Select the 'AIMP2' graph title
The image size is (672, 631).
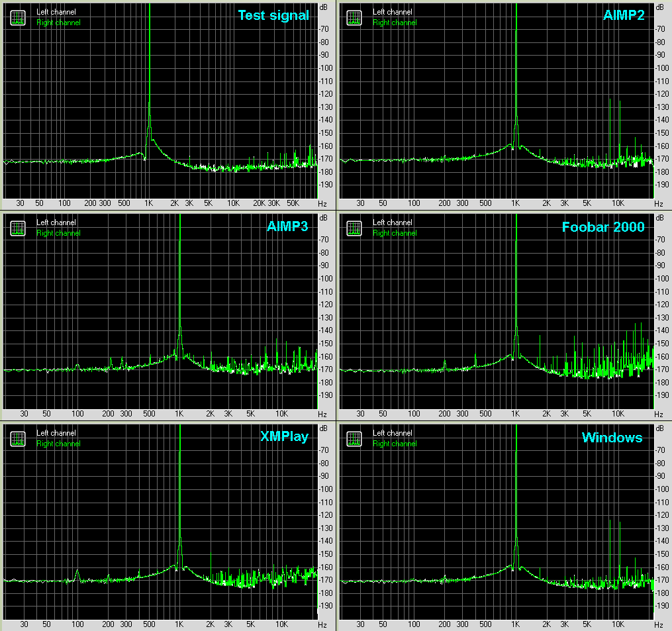click(624, 15)
